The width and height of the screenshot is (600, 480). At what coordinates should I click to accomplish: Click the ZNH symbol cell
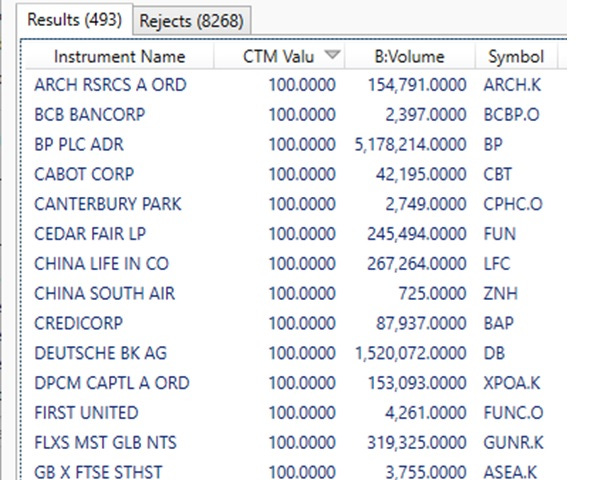(x=501, y=294)
